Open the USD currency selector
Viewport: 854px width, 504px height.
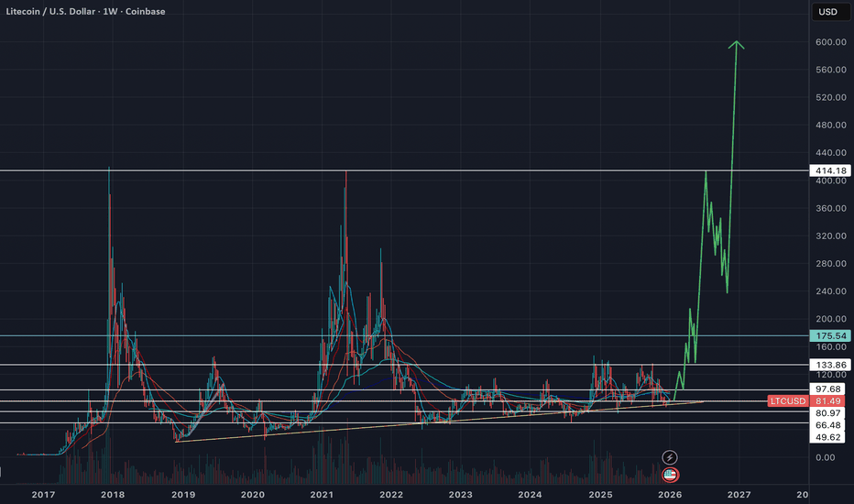click(x=828, y=12)
